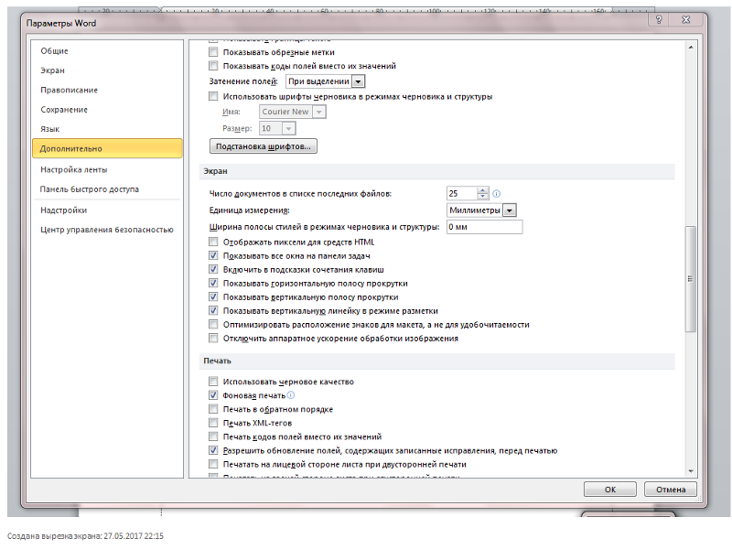This screenshot has height=560, width=732.
Task: Open the Help question mark button
Action: click(659, 19)
